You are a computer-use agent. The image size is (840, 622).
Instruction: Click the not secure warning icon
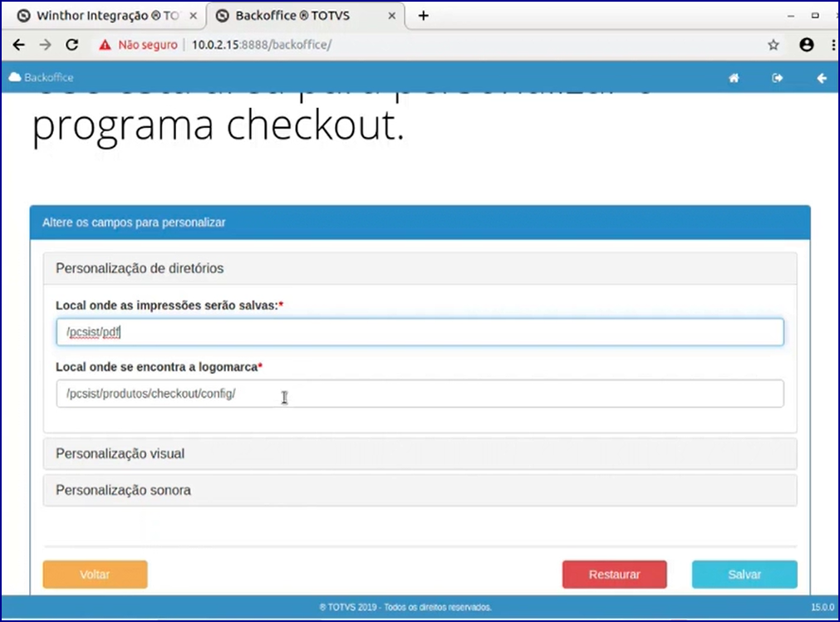point(105,45)
